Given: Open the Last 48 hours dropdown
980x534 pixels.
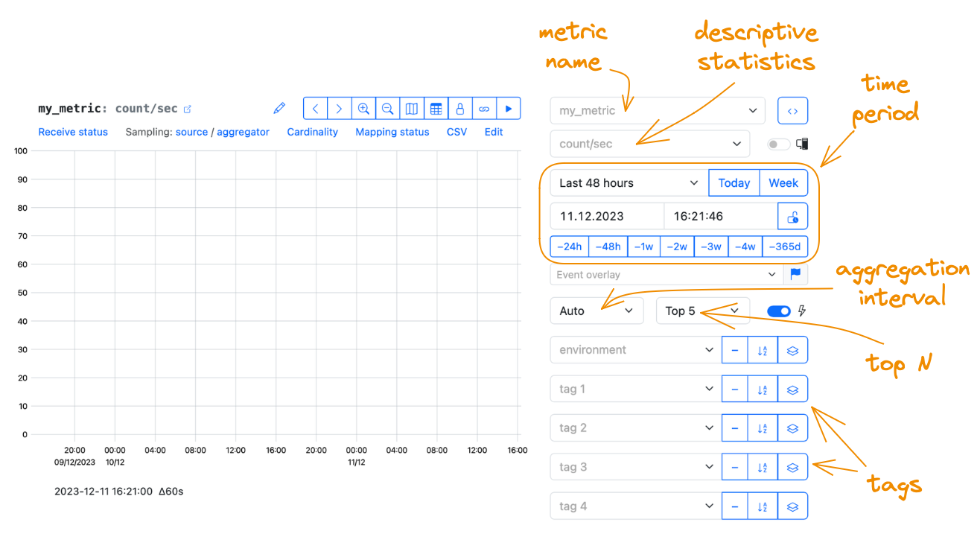Looking at the screenshot, I should click(x=629, y=183).
